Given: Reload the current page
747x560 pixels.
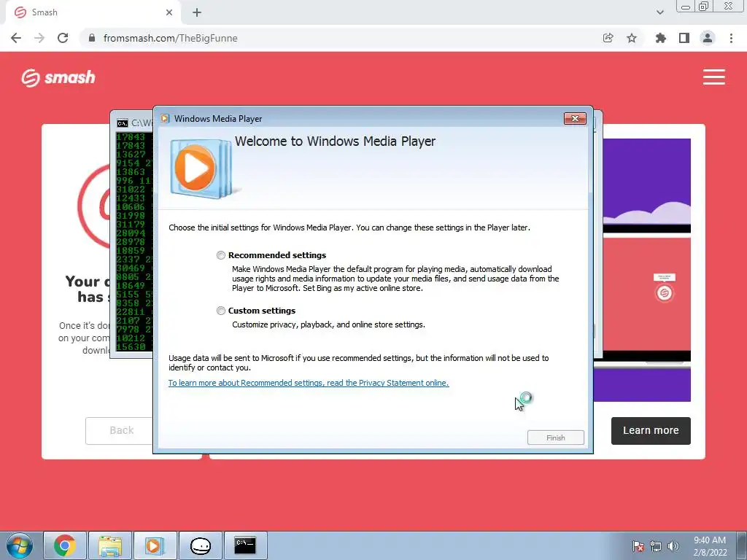Looking at the screenshot, I should [x=63, y=38].
